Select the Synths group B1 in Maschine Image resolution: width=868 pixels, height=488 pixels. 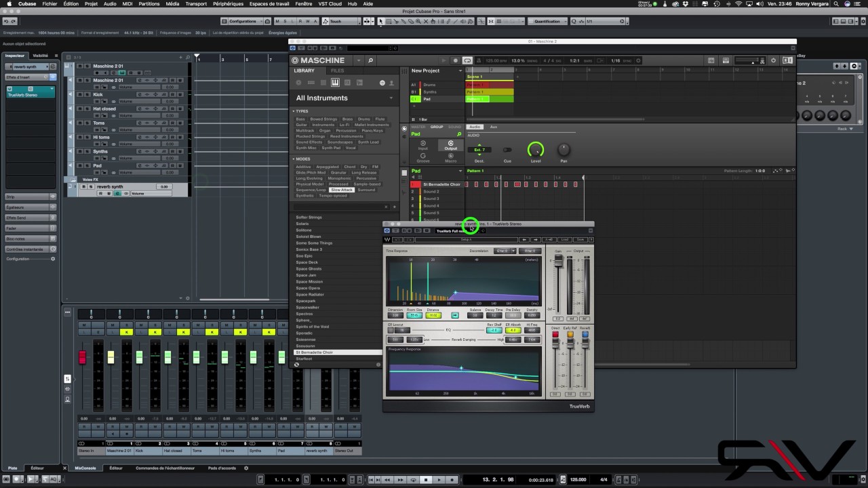click(435, 91)
